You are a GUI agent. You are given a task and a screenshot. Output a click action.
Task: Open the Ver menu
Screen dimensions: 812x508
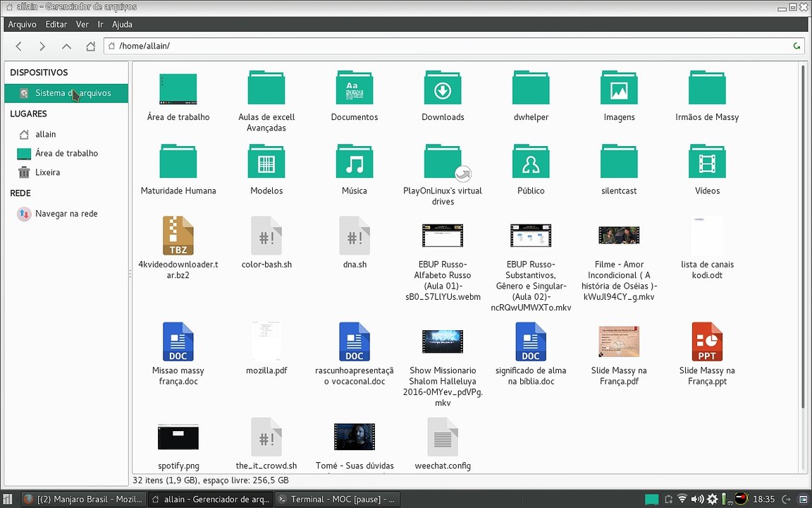(82, 25)
